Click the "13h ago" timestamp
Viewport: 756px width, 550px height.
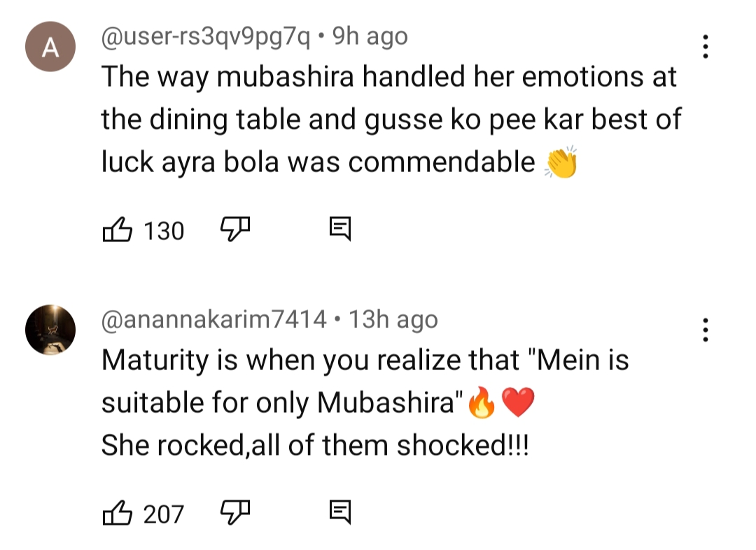click(393, 320)
